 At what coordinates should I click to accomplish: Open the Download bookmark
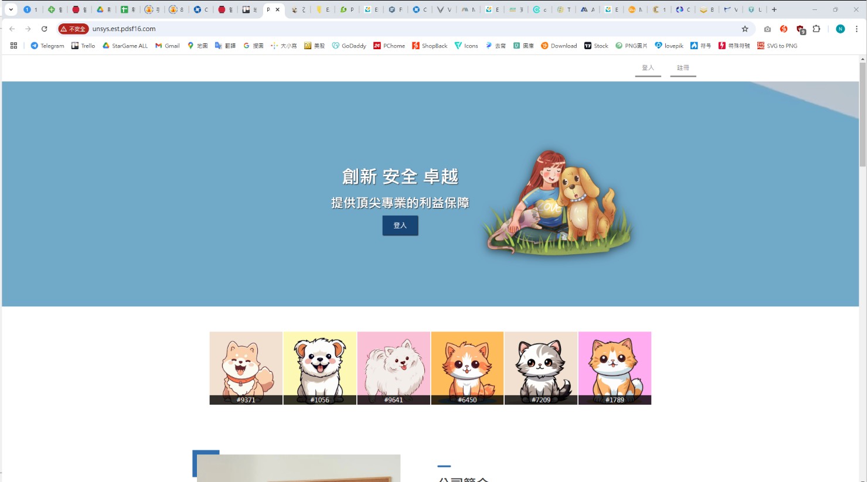pos(559,46)
